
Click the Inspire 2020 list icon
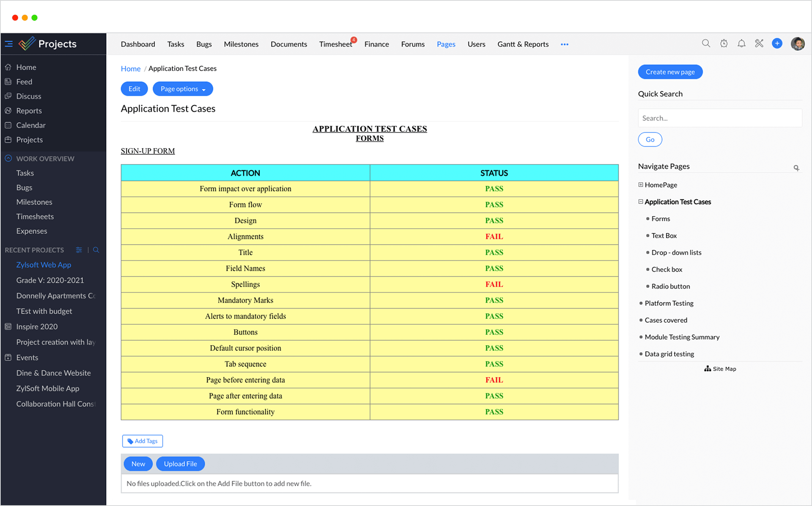[8, 326]
